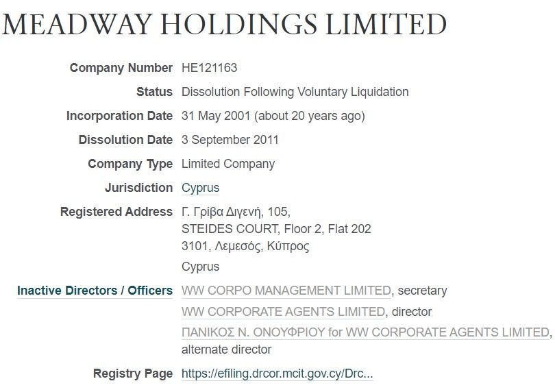Click the MEADWAY HOLDINGS LIMITED title
Image resolution: width=555 pixels, height=392 pixels.
(x=225, y=24)
